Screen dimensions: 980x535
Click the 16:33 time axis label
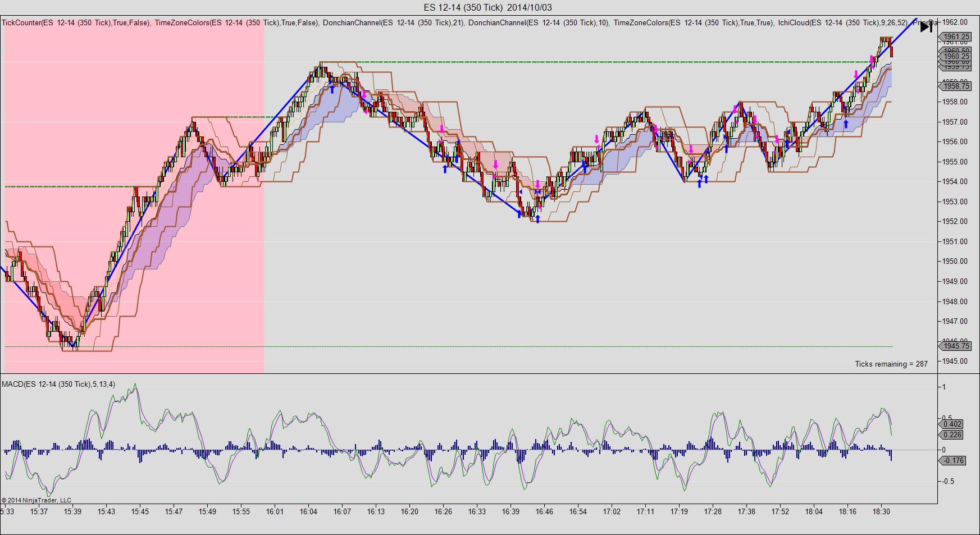[x=477, y=511]
